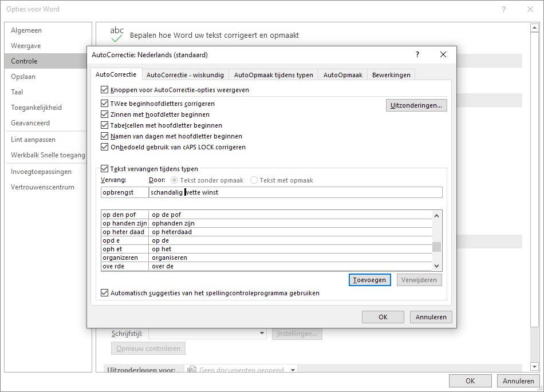
Task: Click the Opnieuw controleren button
Action: tap(148, 349)
